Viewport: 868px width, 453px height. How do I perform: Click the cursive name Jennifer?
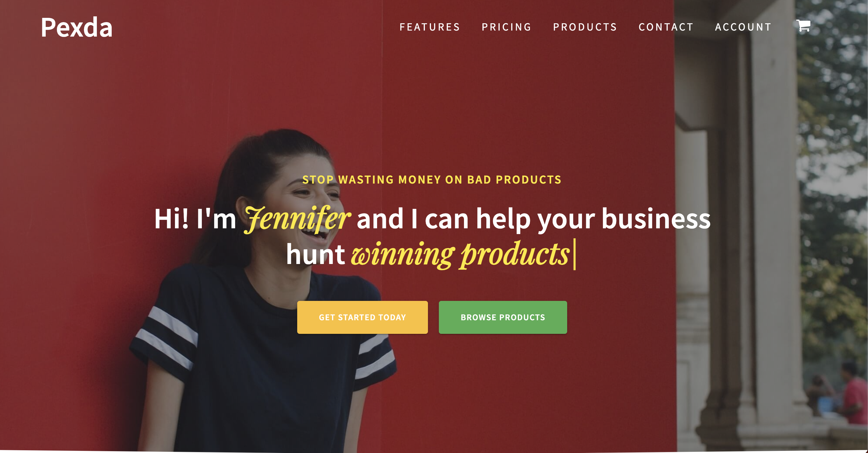click(x=297, y=219)
